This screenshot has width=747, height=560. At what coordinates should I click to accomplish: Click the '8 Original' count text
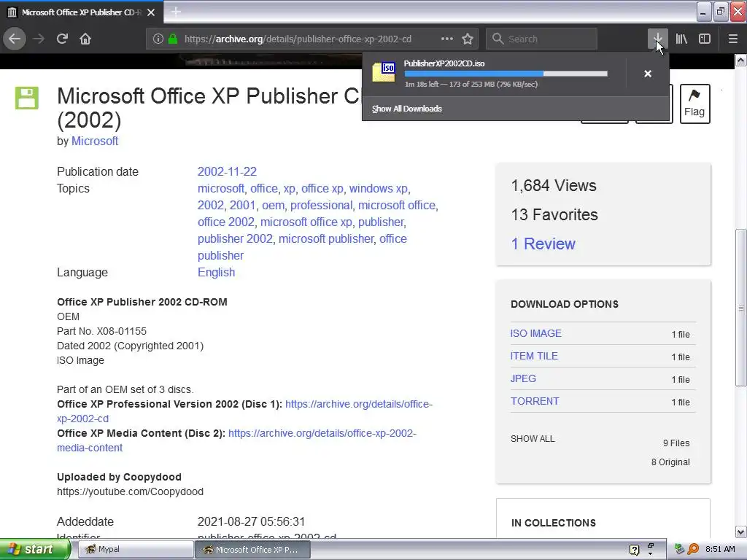pos(670,462)
